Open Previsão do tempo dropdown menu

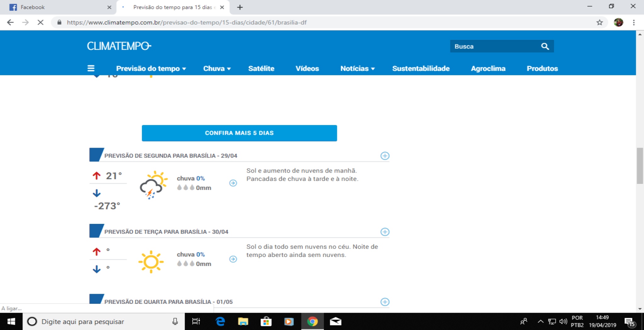click(x=151, y=68)
